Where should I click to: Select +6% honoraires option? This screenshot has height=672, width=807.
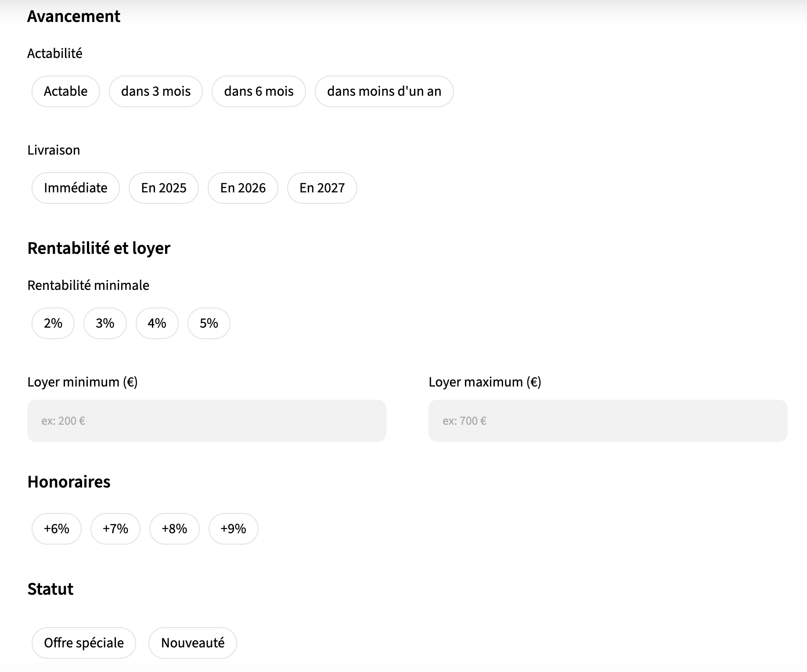point(57,529)
